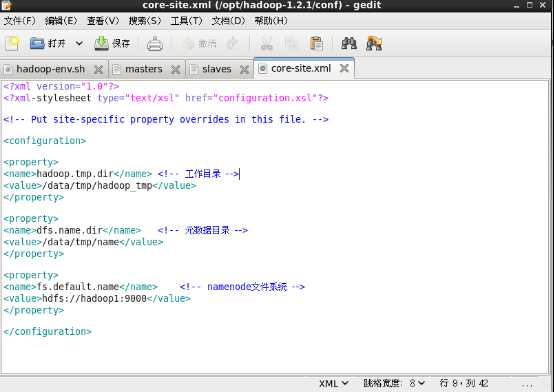Viewport: 554px width, 392px height.
Task: Click the xml version declaration line
Action: point(61,86)
